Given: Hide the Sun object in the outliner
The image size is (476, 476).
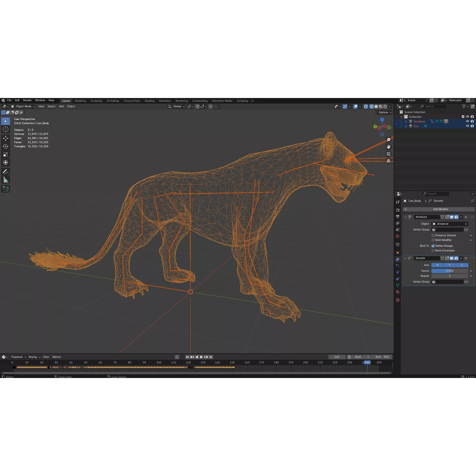Looking at the screenshot, I should click(x=468, y=126).
